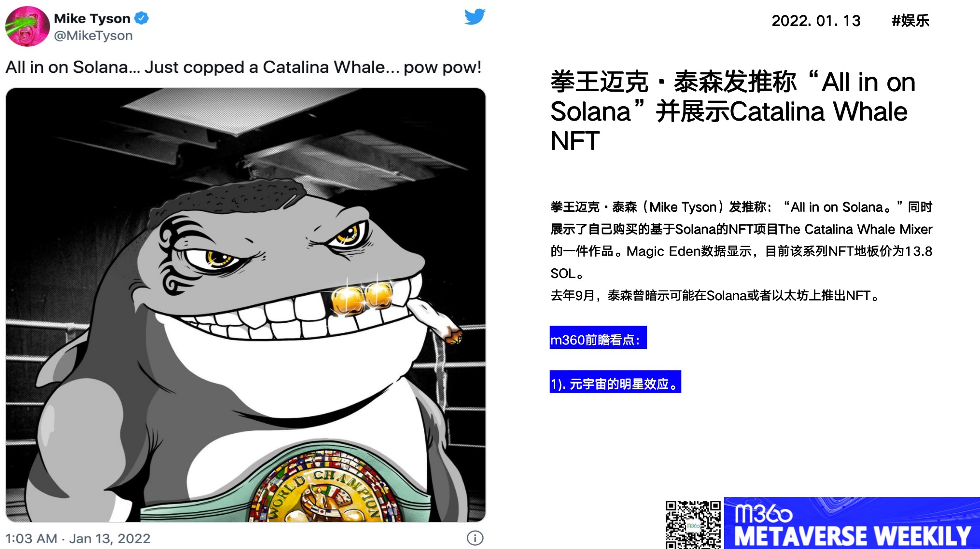Click the tweet text about Solana

pyautogui.click(x=243, y=67)
